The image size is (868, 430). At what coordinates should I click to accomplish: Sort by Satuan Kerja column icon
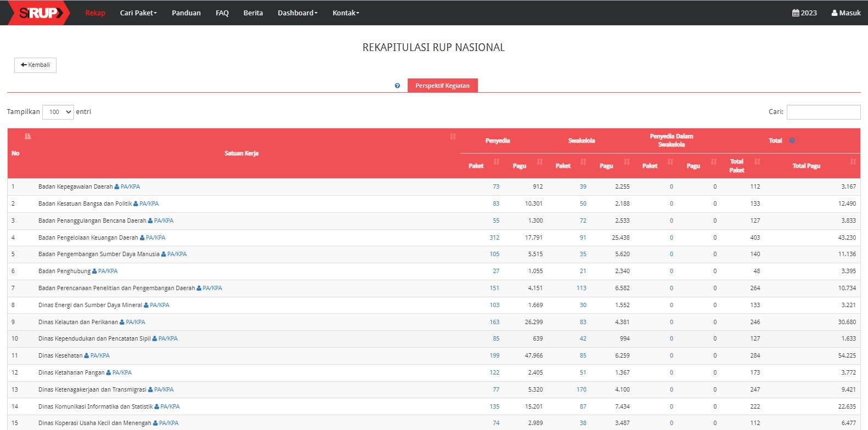pyautogui.click(x=453, y=136)
